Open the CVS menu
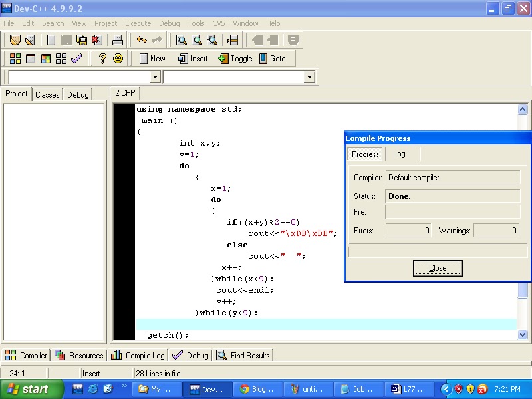Image resolution: width=532 pixels, height=399 pixels. tap(219, 23)
